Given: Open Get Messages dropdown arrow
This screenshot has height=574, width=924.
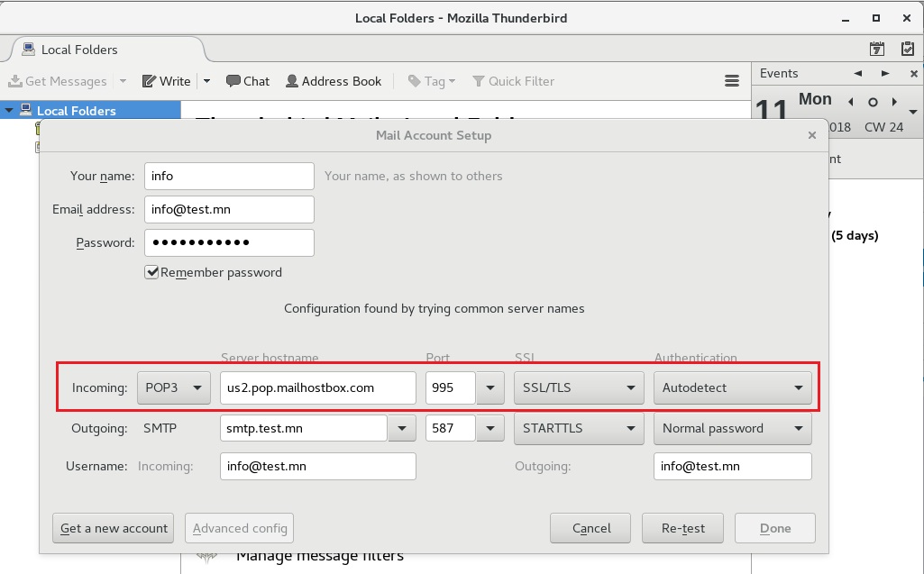Looking at the screenshot, I should click(123, 81).
